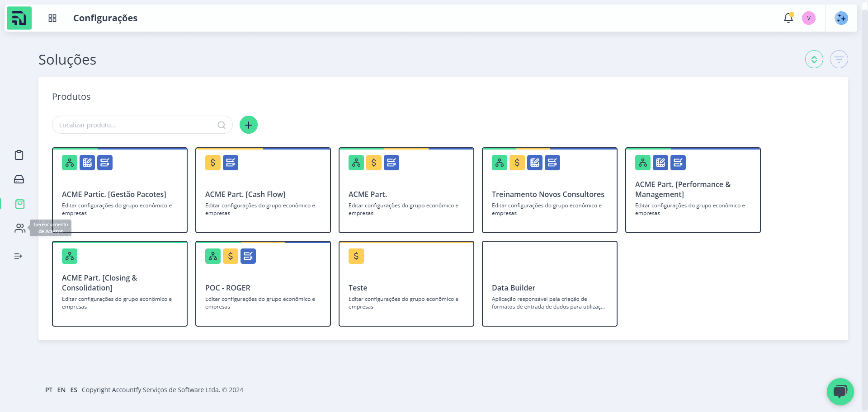The width and height of the screenshot is (868, 412).
Task: Switch language to PT
Action: (49, 390)
